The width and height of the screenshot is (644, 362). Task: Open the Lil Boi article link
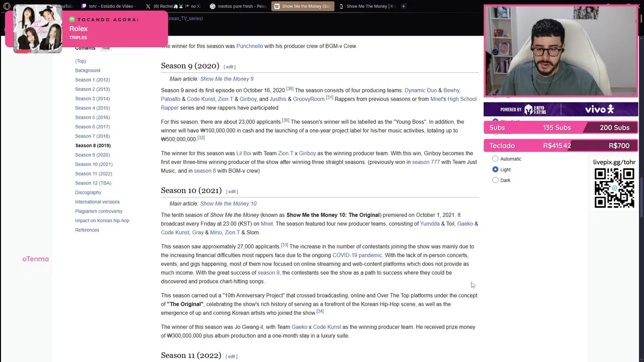(x=244, y=153)
